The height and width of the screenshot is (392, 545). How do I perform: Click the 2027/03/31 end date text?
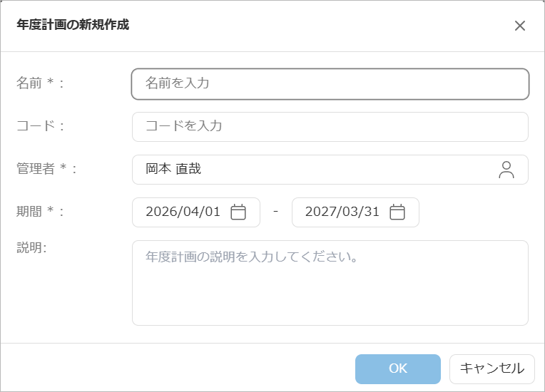click(342, 212)
